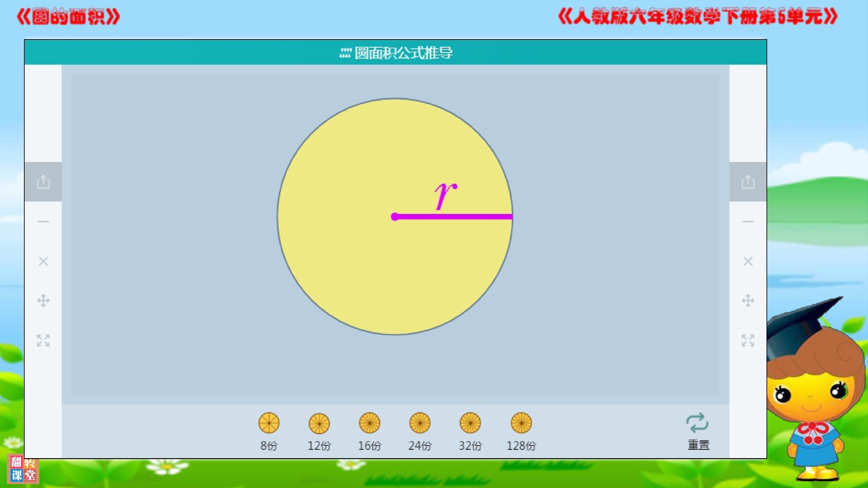Viewport: 868px width, 488px height.
Task: Click the right sidebar minimize dash
Action: click(x=748, y=222)
